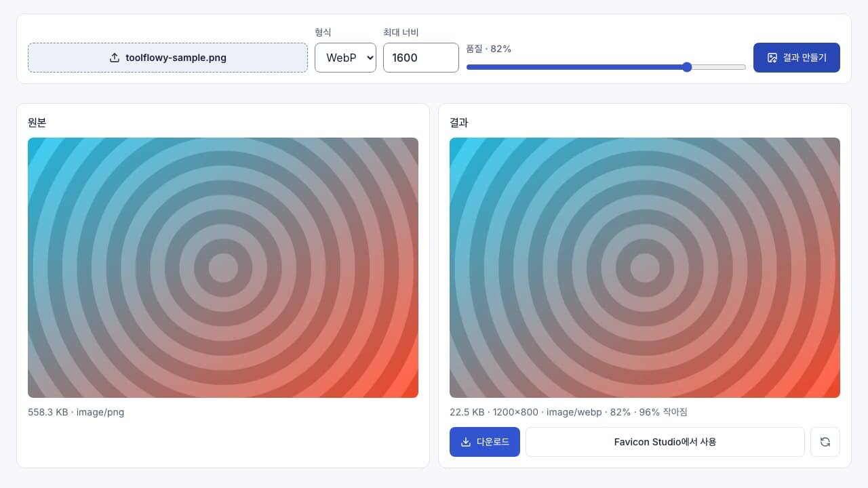The width and height of the screenshot is (868, 488).
Task: Click the 다운로드 button
Action: [485, 442]
